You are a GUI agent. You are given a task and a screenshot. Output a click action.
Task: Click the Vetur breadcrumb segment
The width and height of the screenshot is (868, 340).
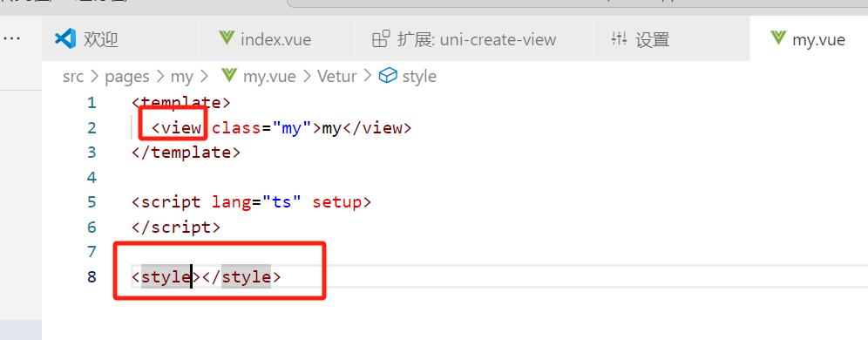click(336, 77)
